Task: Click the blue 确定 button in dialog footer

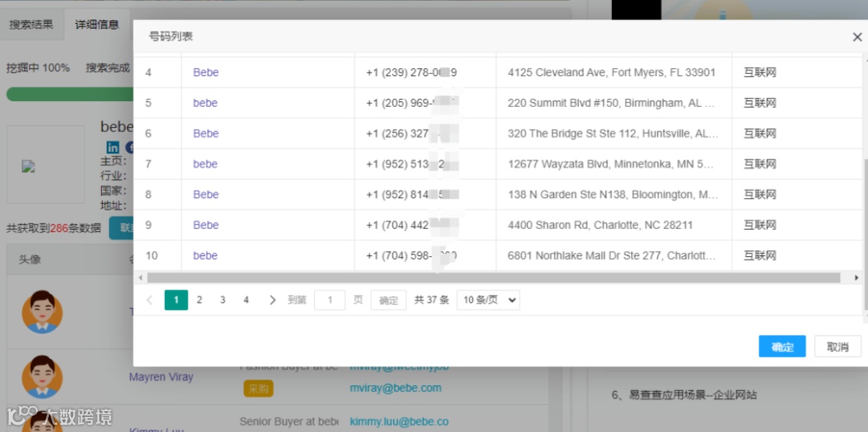Action: coord(782,347)
